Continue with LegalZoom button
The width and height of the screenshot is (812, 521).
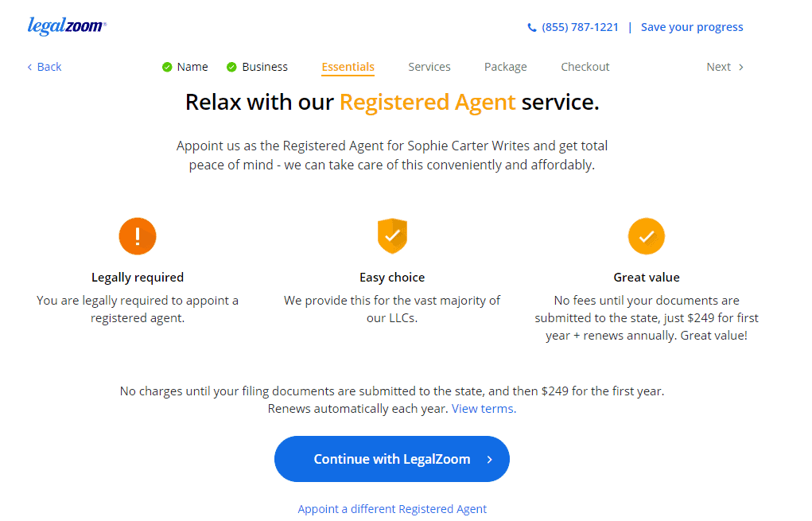click(392, 459)
